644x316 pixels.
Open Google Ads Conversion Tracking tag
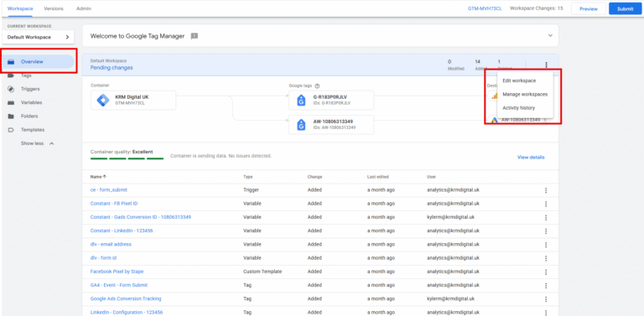click(x=126, y=298)
